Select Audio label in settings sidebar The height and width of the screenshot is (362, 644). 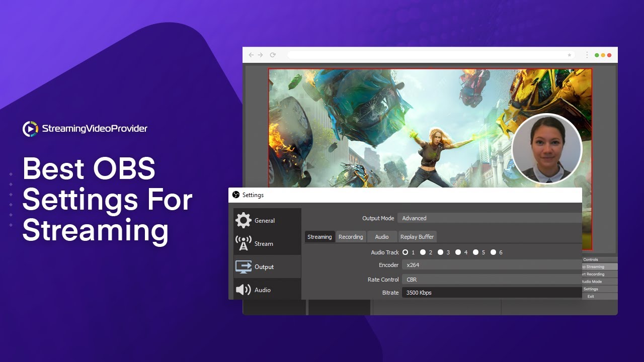point(263,290)
